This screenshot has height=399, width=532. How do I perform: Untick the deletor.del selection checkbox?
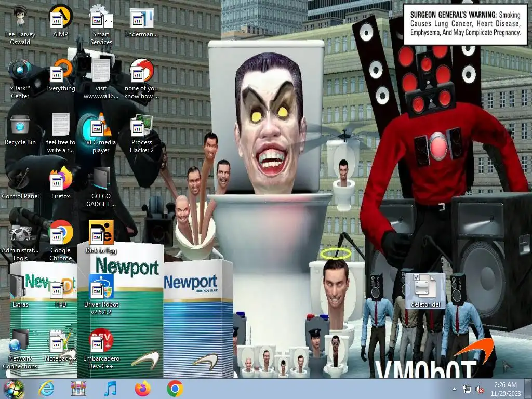tap(416, 277)
